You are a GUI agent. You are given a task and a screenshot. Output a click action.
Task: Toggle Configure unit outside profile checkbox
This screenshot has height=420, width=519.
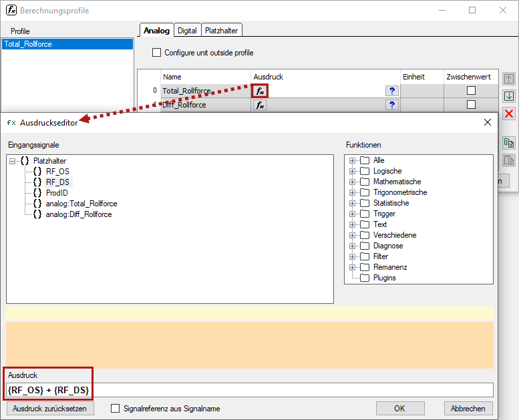(156, 53)
